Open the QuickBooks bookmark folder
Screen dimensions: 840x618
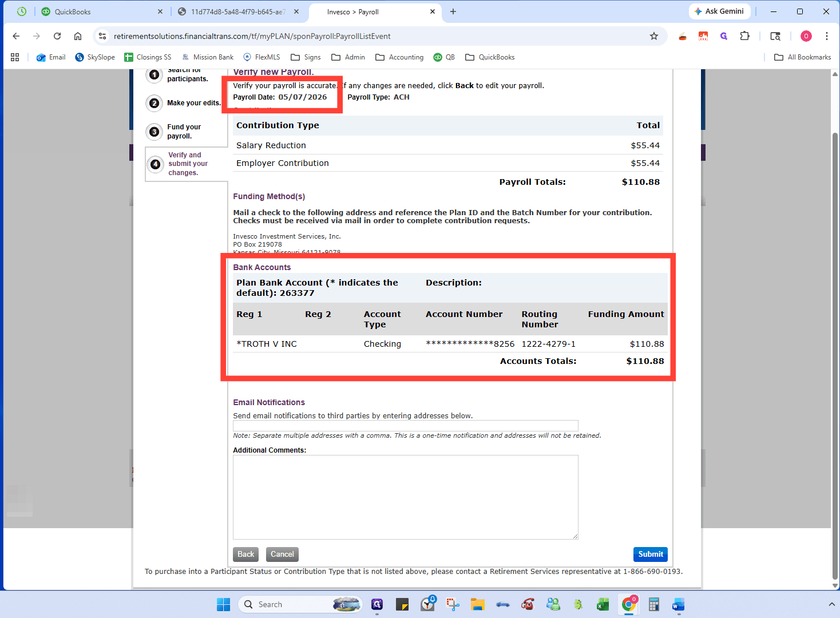(x=490, y=57)
